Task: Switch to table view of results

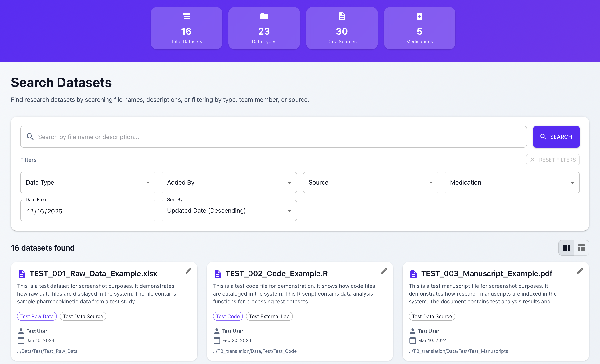Action: [x=582, y=248]
